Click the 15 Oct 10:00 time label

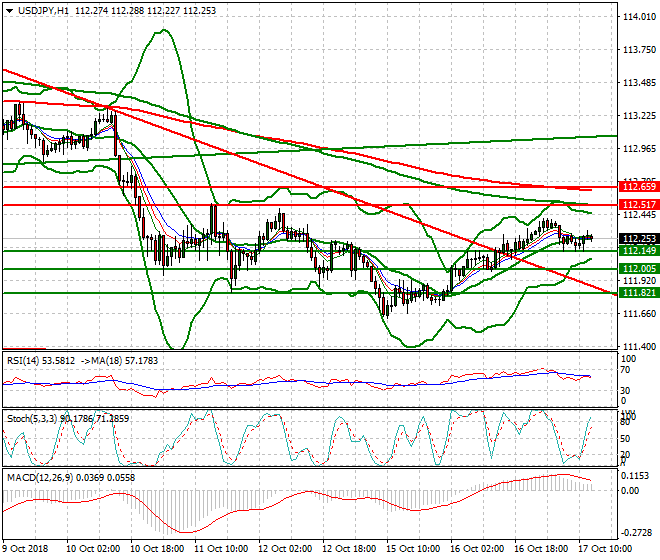click(413, 549)
